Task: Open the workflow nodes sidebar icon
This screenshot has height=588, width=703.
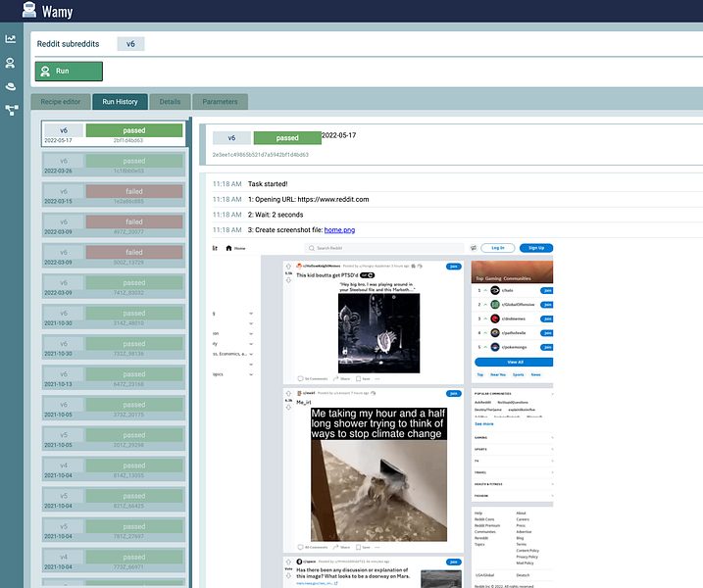Action: [12, 110]
